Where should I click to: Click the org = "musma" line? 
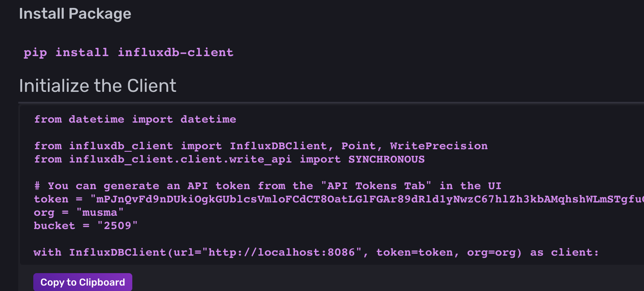coord(79,212)
